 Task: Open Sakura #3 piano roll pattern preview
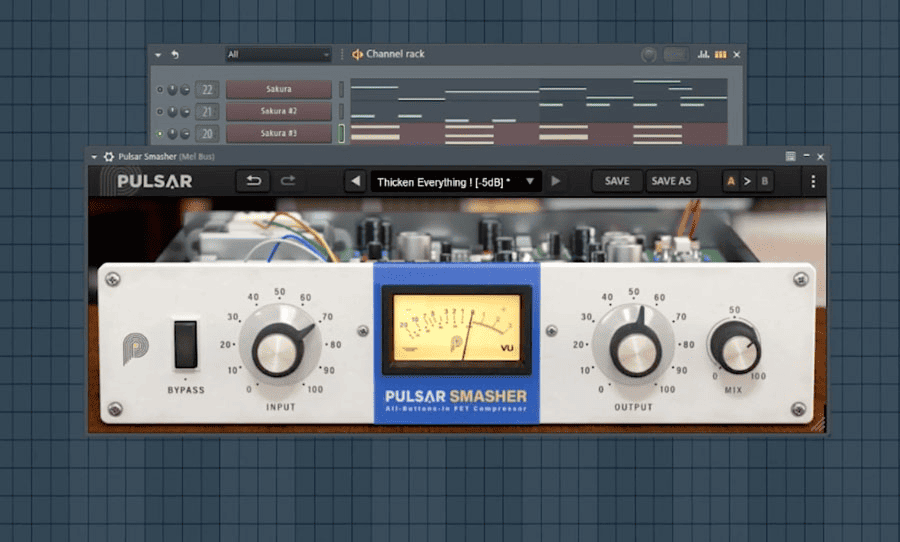point(539,133)
